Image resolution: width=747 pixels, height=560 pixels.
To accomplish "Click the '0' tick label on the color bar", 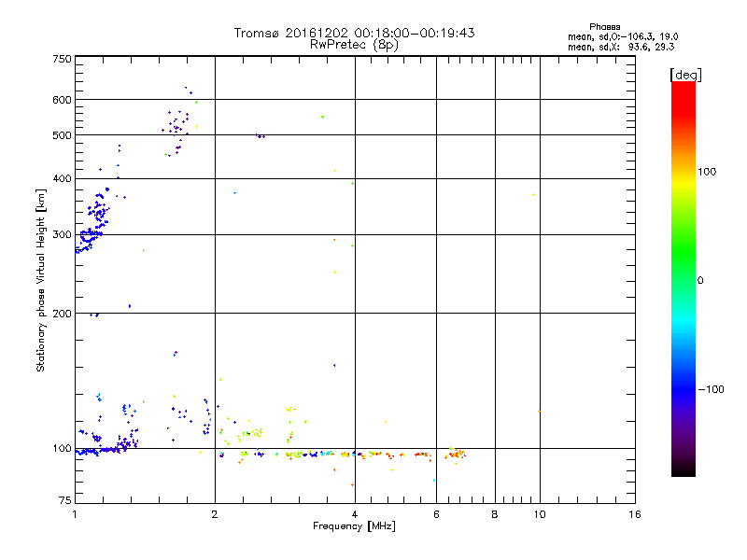I will [x=700, y=281].
